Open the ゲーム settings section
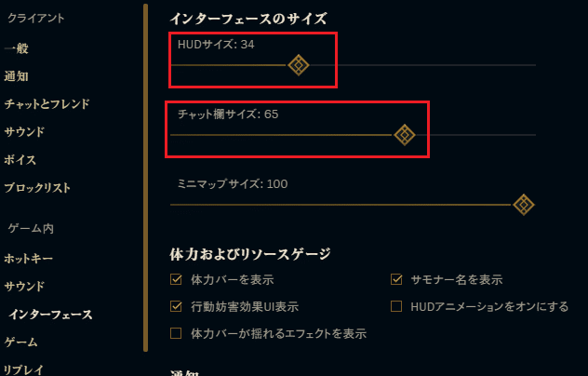This screenshot has width=588, height=376. [x=20, y=342]
